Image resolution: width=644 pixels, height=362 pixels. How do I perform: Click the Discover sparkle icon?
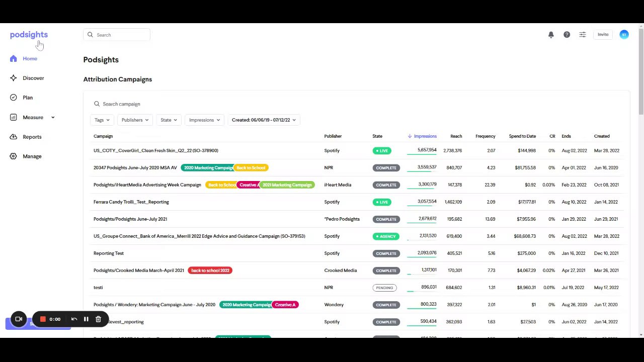(13, 78)
